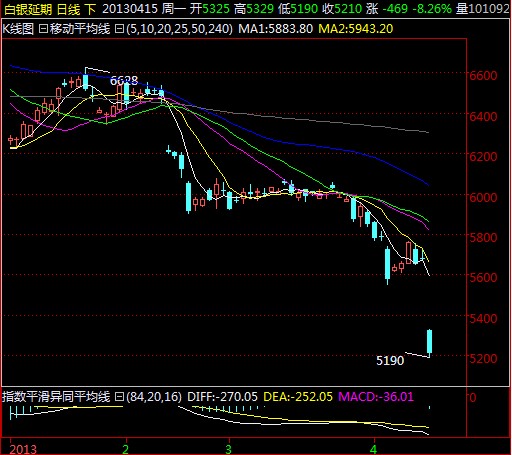The image size is (512, 455).
Task: Click the open price 开5325
Action: click(210, 9)
